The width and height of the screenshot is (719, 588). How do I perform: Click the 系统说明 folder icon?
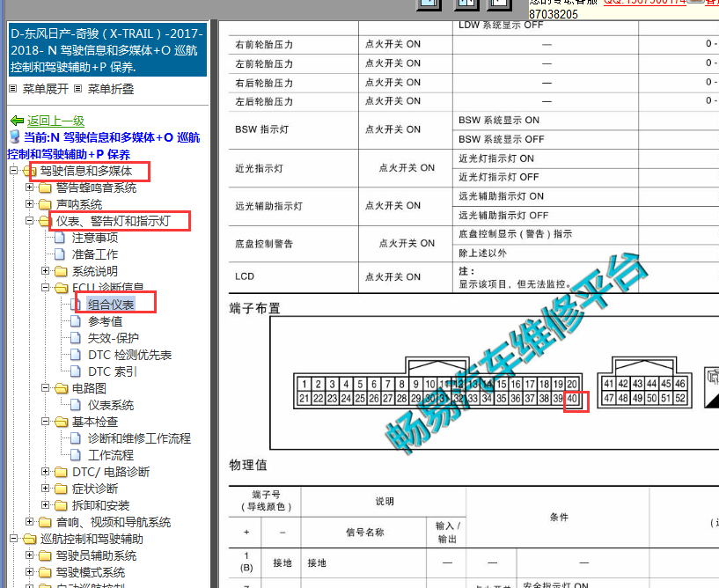(61, 271)
